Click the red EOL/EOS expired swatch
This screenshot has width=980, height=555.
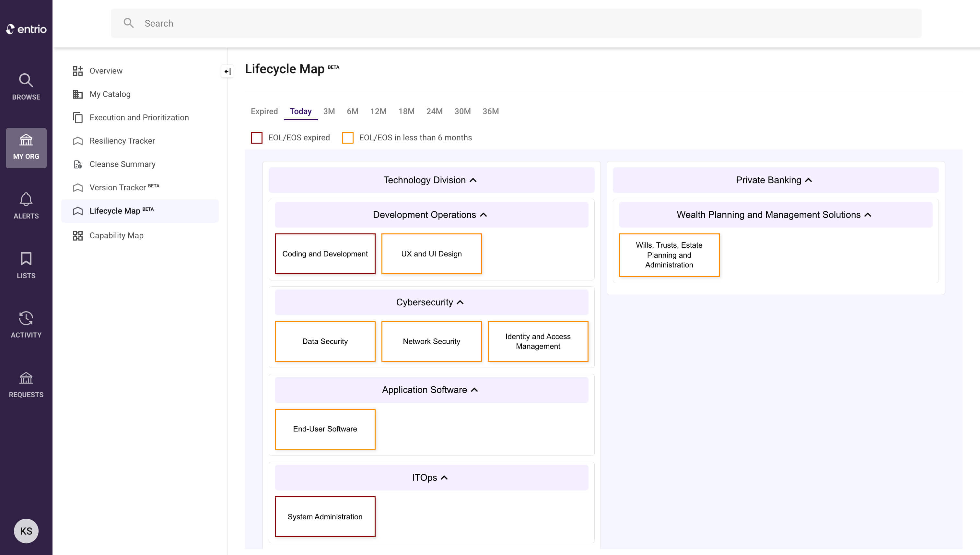(256, 137)
